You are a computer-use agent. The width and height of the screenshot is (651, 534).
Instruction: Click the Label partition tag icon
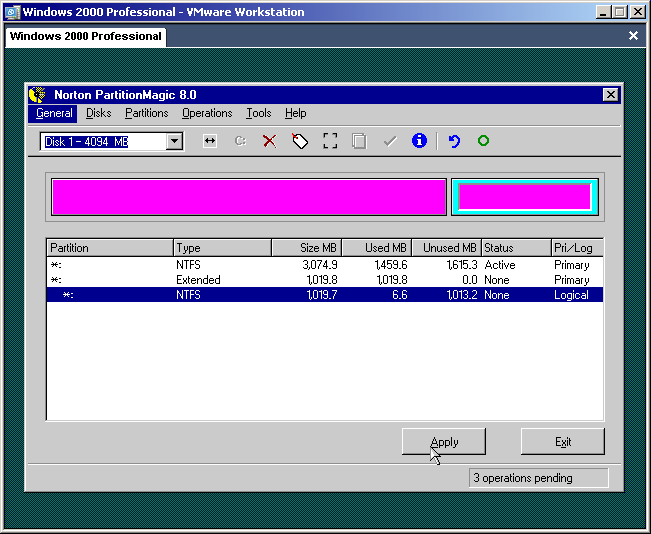coord(300,141)
